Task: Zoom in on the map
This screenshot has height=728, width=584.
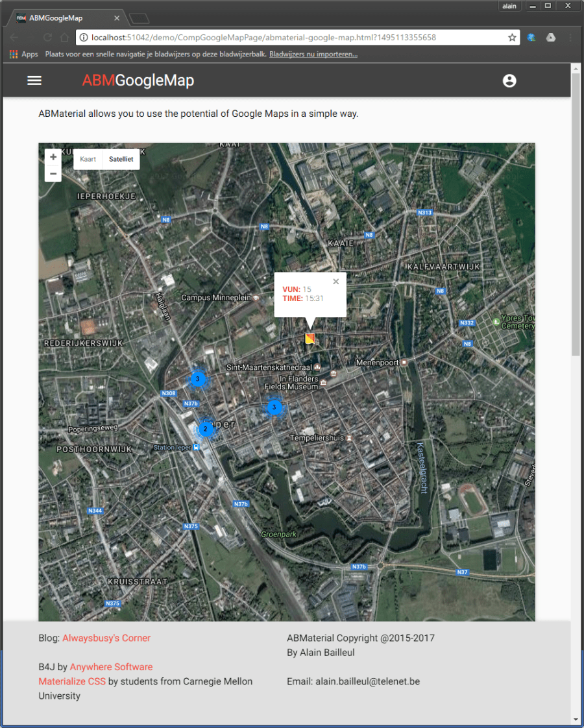Action: click(x=53, y=157)
